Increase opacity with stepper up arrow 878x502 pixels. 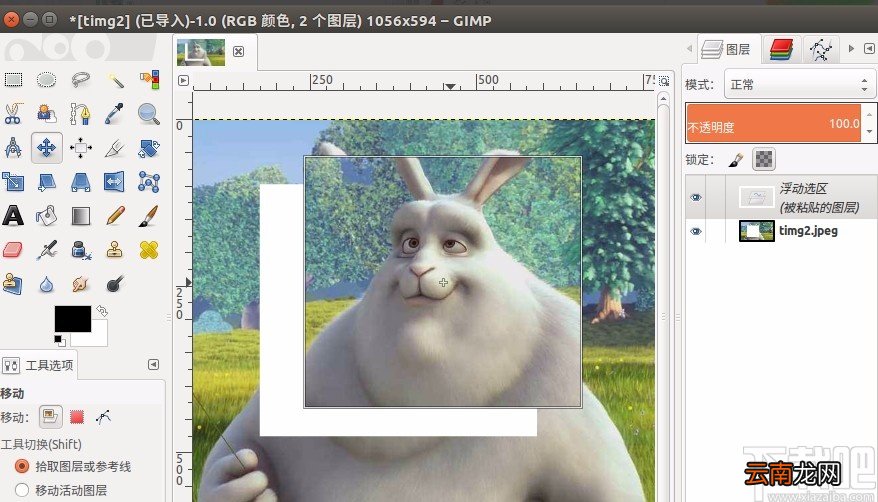point(869,114)
